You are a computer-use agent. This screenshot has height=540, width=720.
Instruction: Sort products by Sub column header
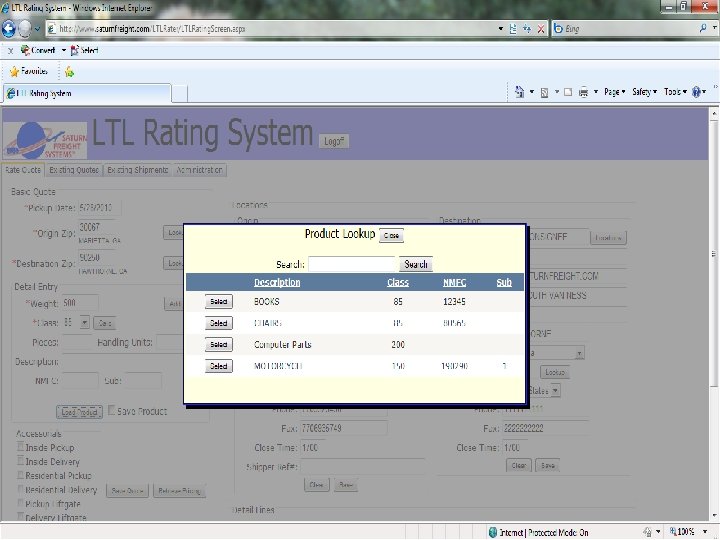pos(504,282)
